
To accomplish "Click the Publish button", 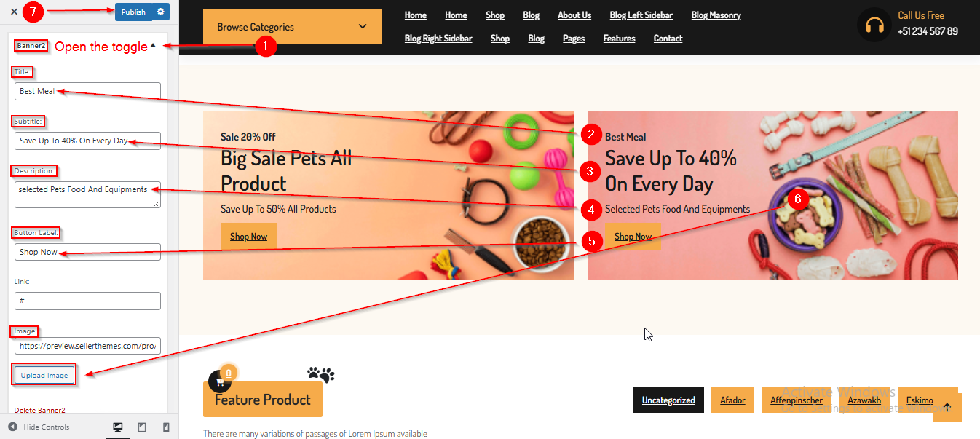I will tap(133, 12).
